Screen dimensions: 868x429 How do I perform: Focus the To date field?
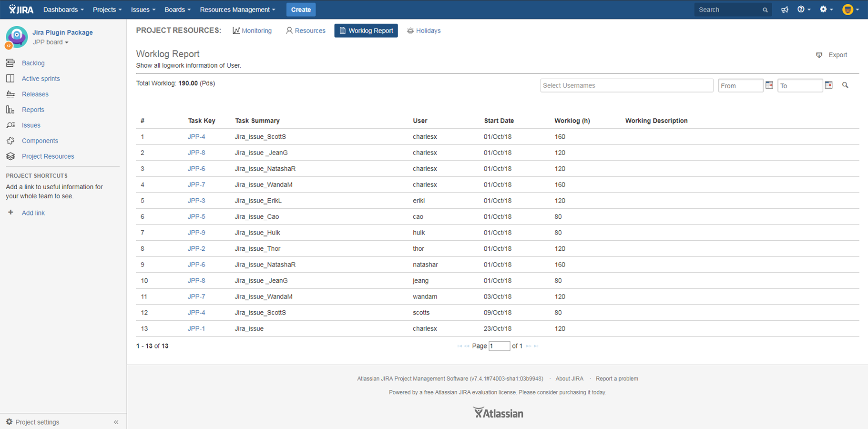[x=800, y=86]
